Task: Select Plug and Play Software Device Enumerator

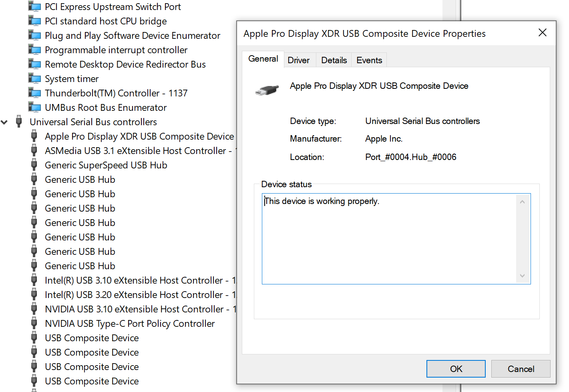Action: 133,36
